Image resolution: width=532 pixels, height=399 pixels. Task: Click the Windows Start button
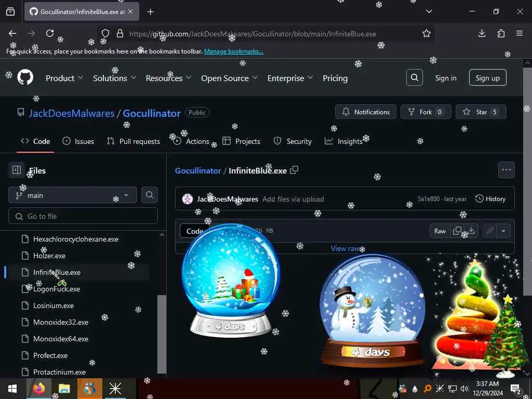[x=12, y=389]
